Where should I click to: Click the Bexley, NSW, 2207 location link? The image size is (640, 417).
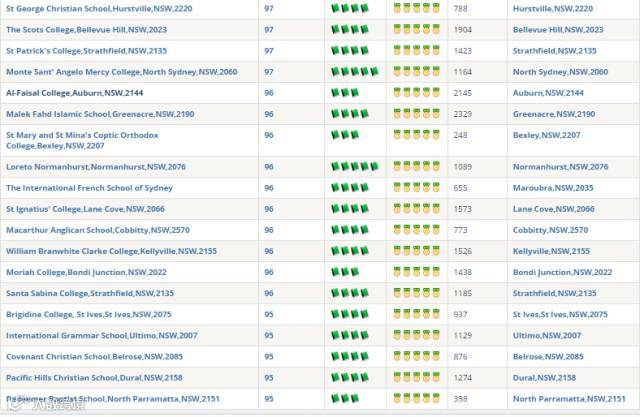[546, 135]
